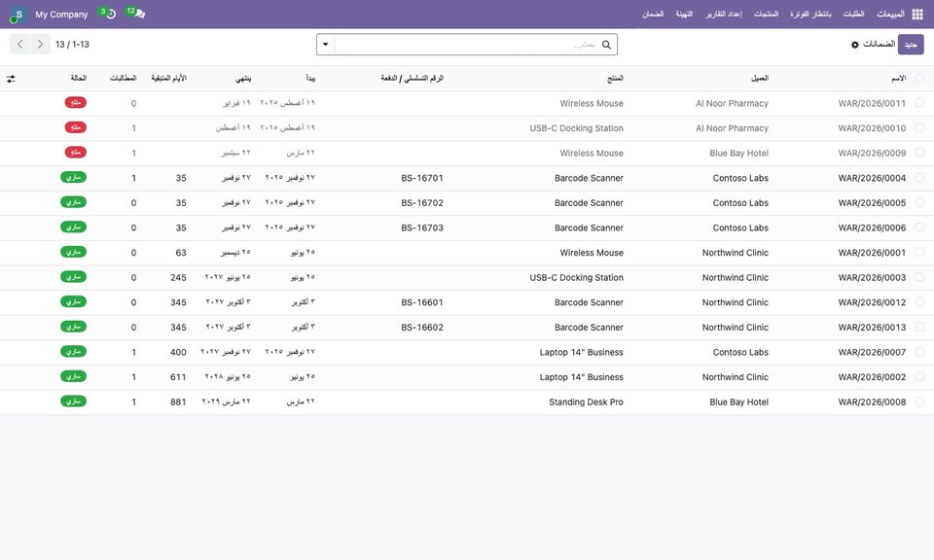Click Blue Bay Hotel in WAR/2026/0009 row
Image resolution: width=934 pixels, height=560 pixels.
(x=739, y=153)
